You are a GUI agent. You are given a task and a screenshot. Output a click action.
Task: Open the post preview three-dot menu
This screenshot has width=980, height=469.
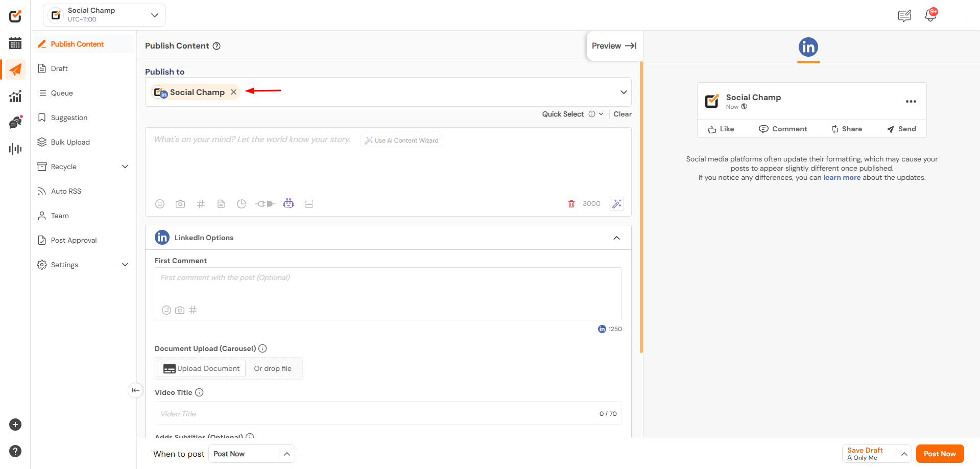point(911,102)
